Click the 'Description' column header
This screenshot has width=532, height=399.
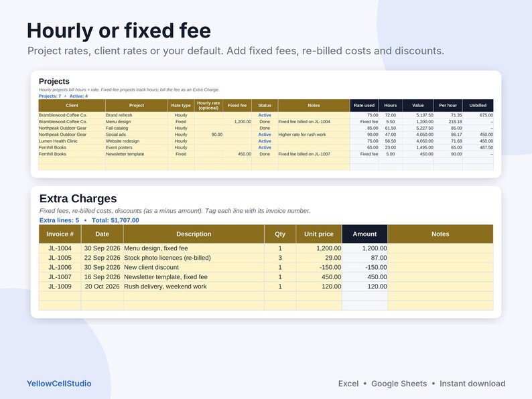point(194,234)
